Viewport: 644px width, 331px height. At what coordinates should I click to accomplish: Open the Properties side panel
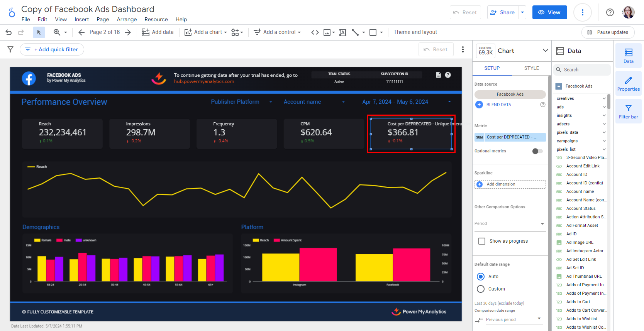click(x=628, y=84)
